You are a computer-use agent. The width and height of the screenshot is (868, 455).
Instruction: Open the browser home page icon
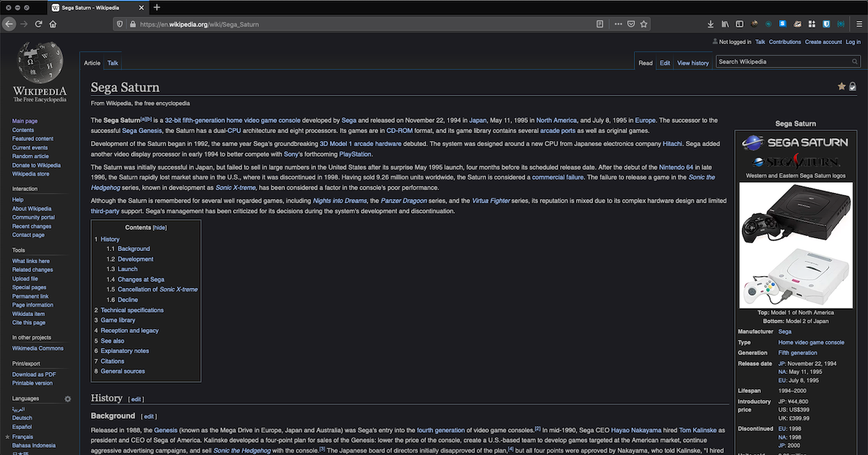pyautogui.click(x=54, y=24)
